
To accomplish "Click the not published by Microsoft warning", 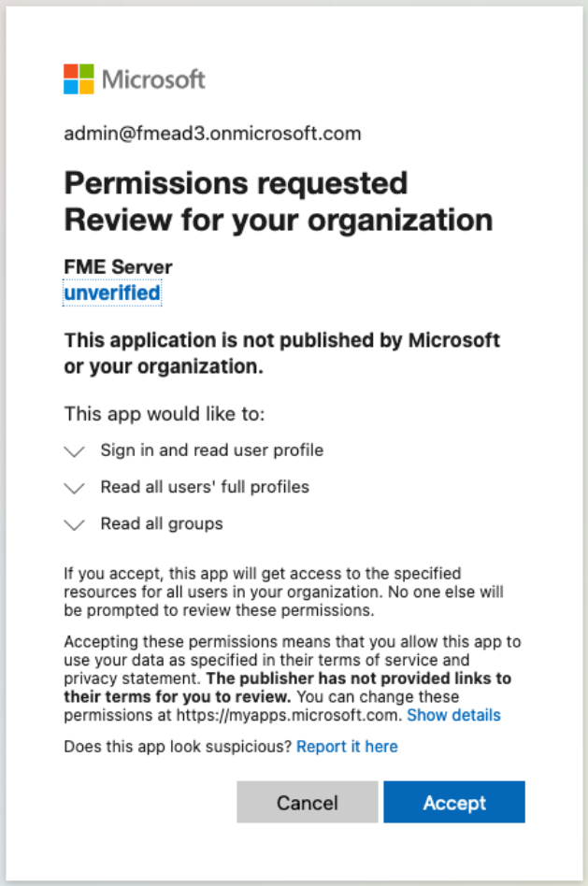I will 282,352.
